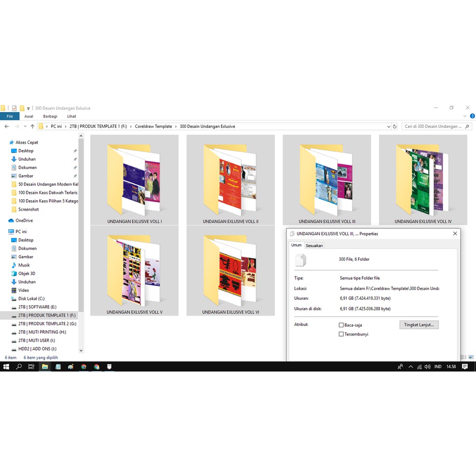Tick the Tersembunyi attribute checkbox
476x476 pixels.
tap(341, 334)
